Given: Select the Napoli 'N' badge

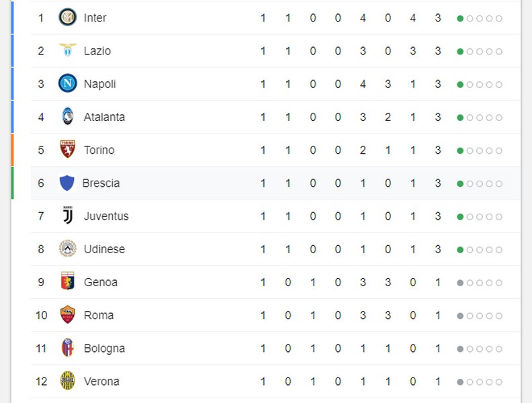Looking at the screenshot, I should coord(68,83).
